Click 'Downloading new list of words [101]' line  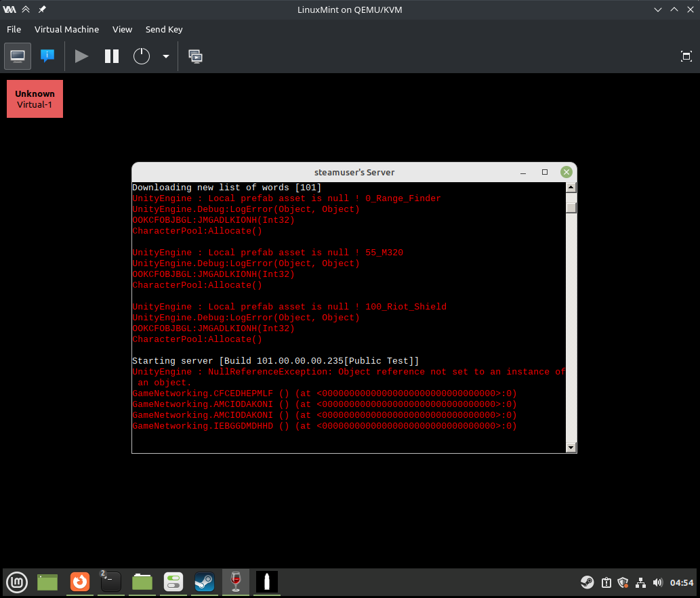tap(227, 188)
